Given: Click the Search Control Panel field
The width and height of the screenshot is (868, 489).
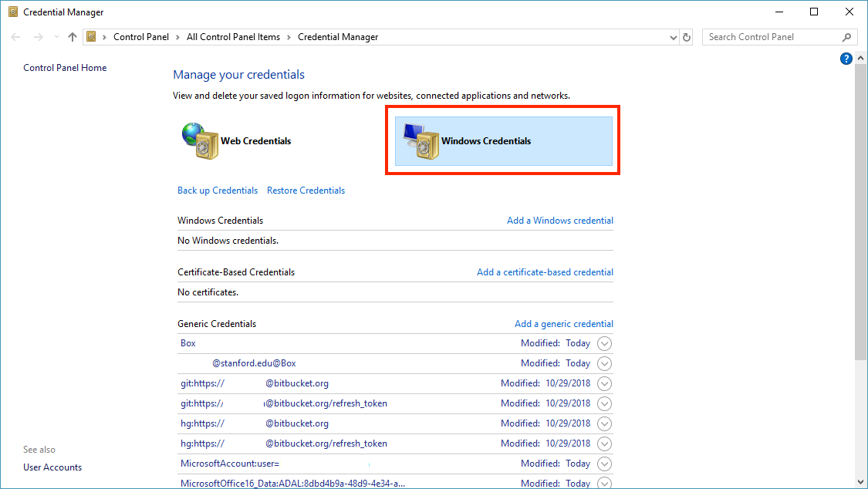Looking at the screenshot, I should point(772,37).
